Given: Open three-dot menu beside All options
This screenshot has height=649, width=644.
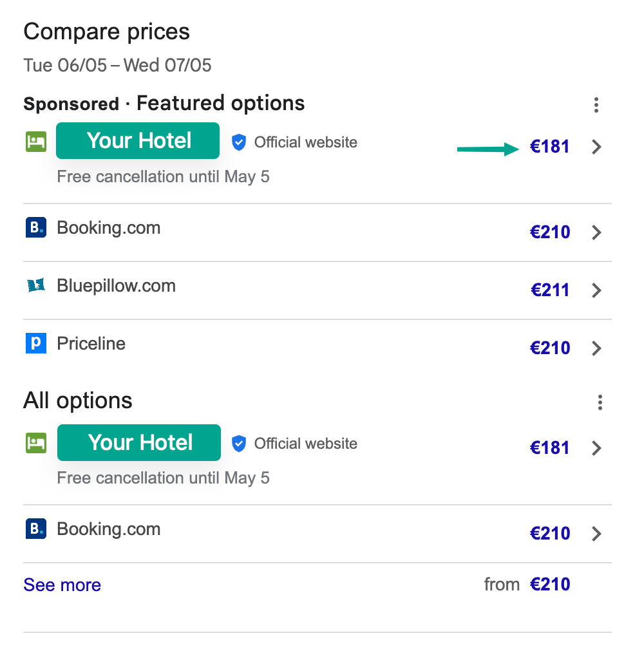Looking at the screenshot, I should click(600, 403).
